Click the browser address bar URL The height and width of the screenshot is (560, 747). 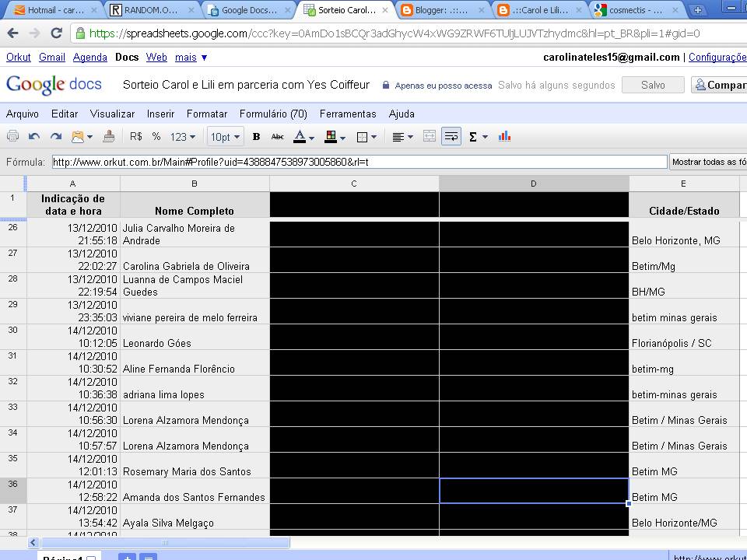(x=395, y=33)
